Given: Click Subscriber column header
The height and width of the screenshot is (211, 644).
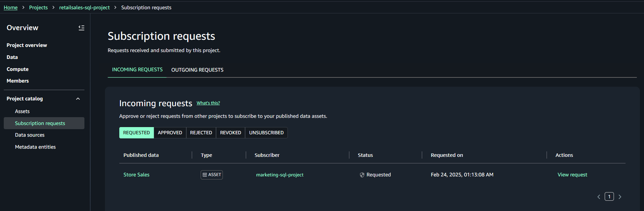Looking at the screenshot, I should tap(267, 155).
